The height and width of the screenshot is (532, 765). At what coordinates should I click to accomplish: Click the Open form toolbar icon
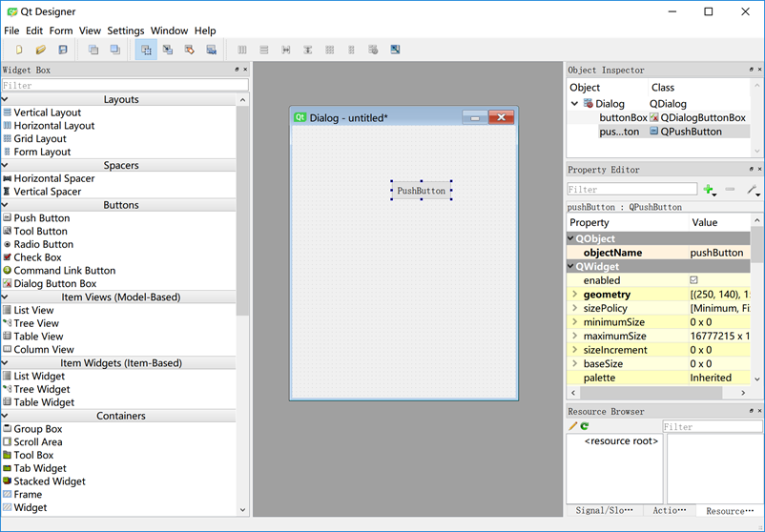(x=41, y=50)
